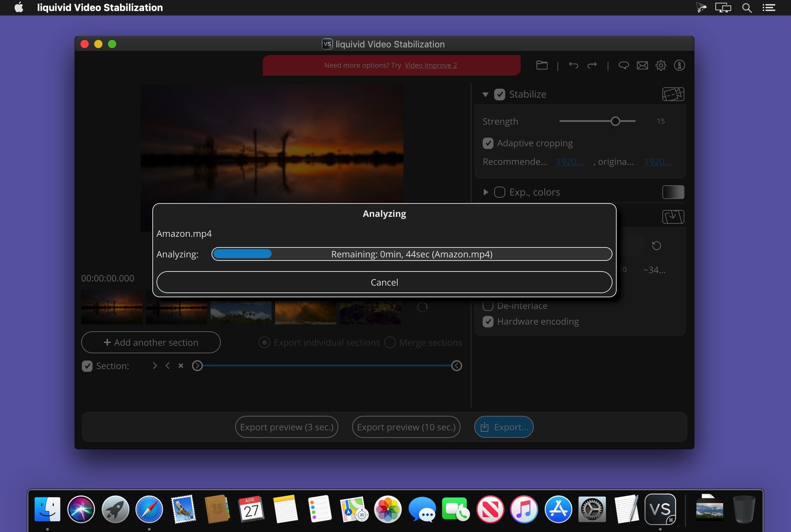Viewport: 791px width, 532px height.
Task: Show app info with the info icon
Action: coord(679,65)
